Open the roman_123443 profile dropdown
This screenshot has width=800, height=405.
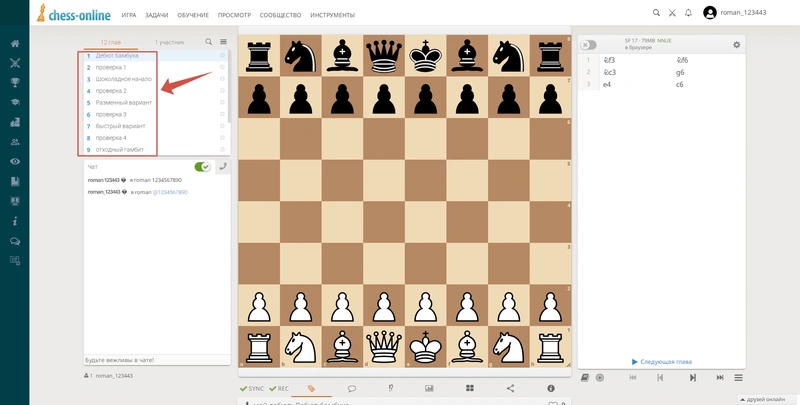tap(735, 13)
